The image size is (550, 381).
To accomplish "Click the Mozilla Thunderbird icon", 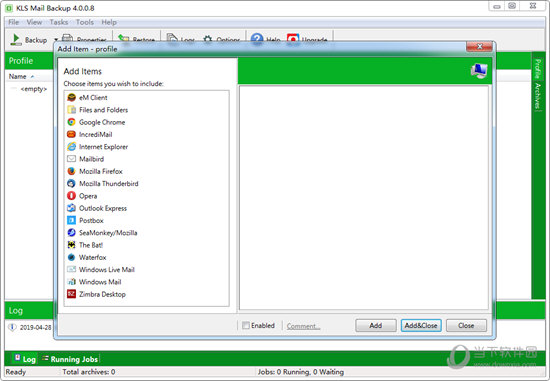I will [x=72, y=183].
